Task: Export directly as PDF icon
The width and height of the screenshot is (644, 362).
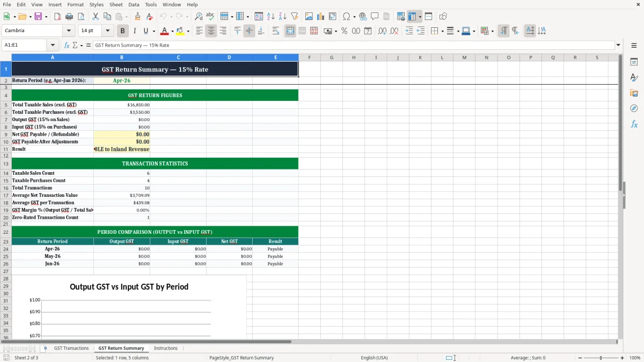Action: tap(57, 17)
